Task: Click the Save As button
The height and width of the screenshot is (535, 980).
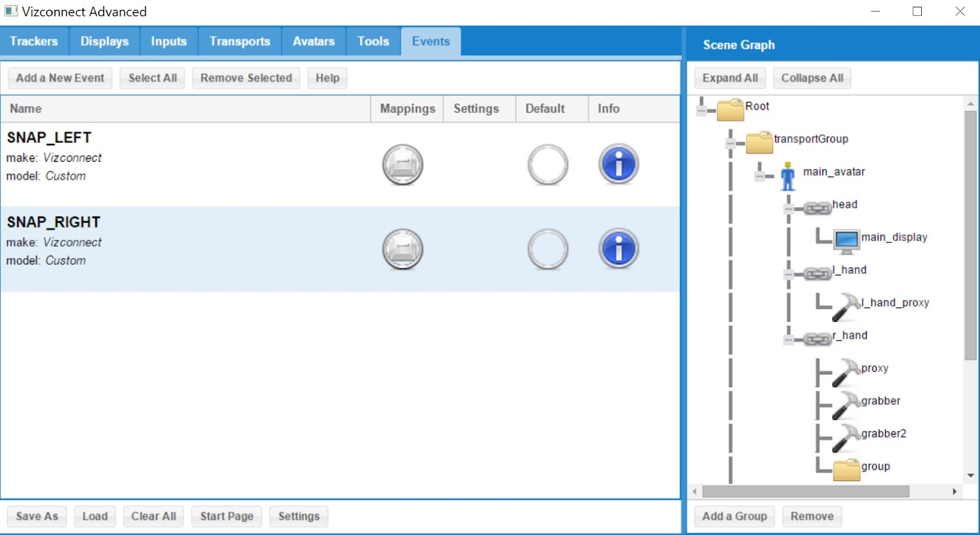Action: pos(37,516)
